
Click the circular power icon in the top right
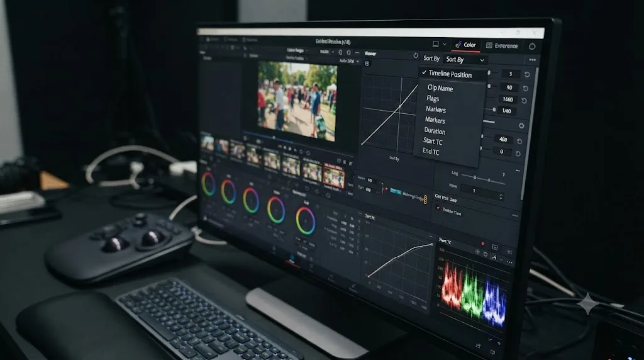[x=532, y=47]
